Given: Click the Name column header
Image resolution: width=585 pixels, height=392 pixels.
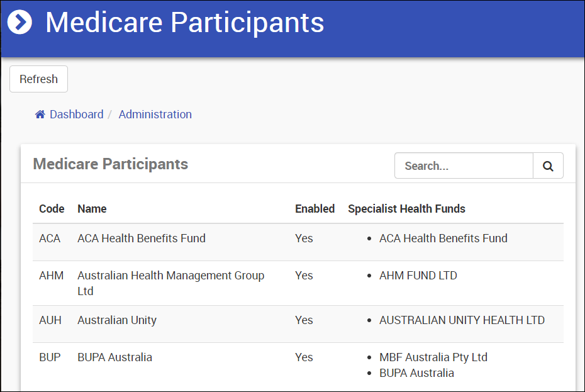Looking at the screenshot, I should click(92, 209).
